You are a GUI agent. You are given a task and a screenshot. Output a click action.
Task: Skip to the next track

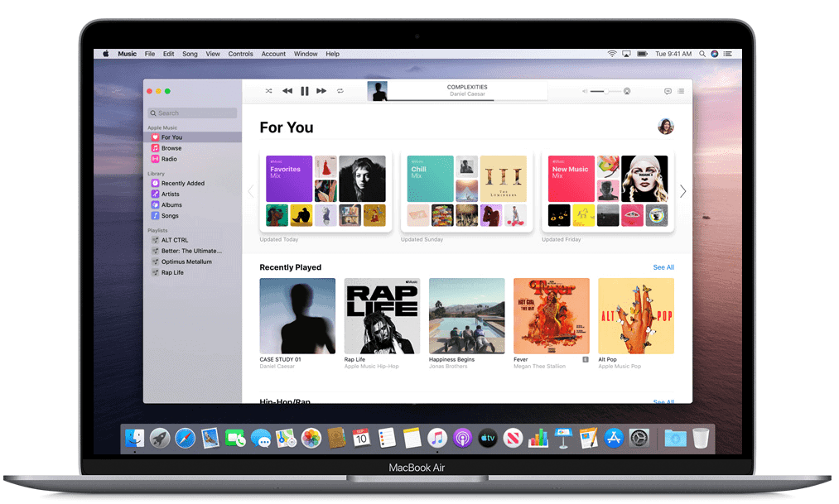click(321, 91)
